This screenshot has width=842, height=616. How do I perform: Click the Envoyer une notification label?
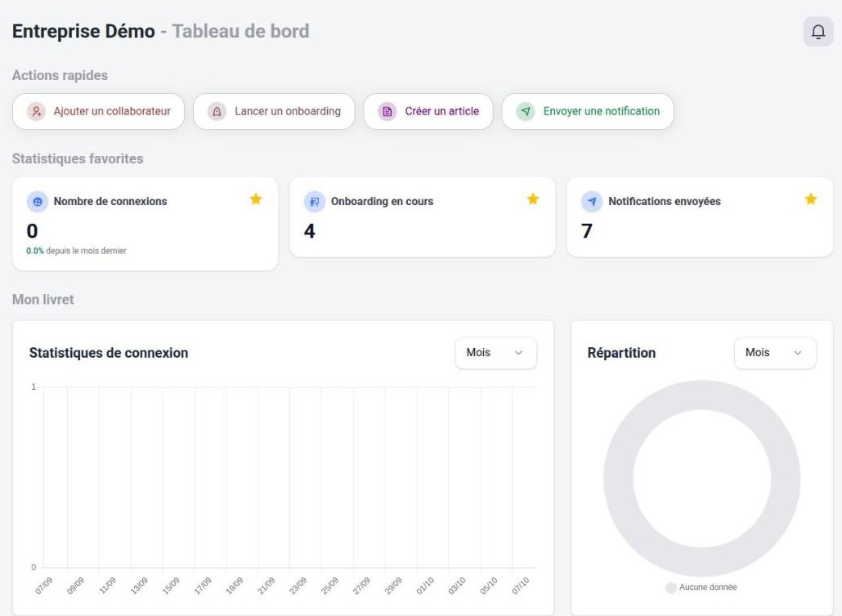[x=602, y=111]
